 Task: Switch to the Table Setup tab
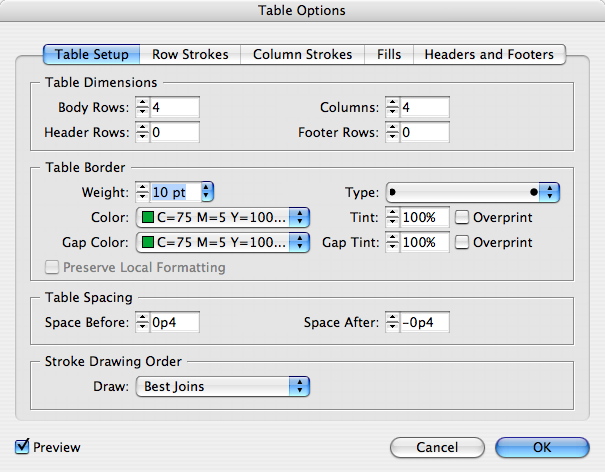tap(91, 54)
